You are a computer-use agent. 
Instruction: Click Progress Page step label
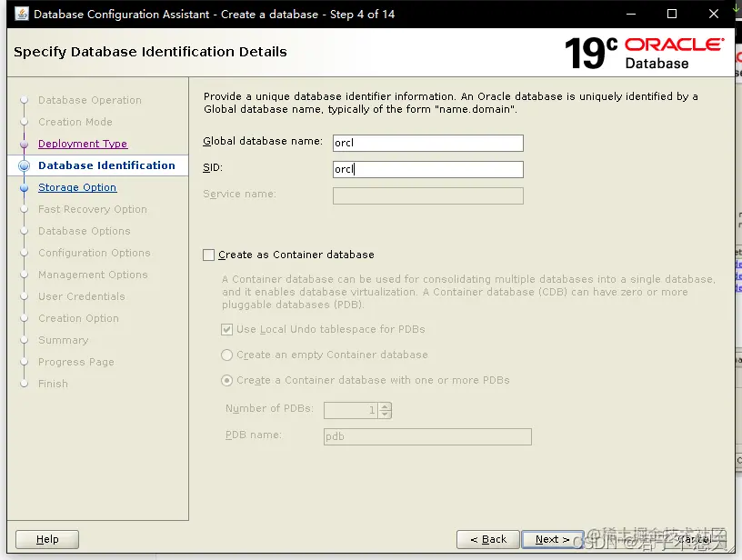click(x=76, y=362)
